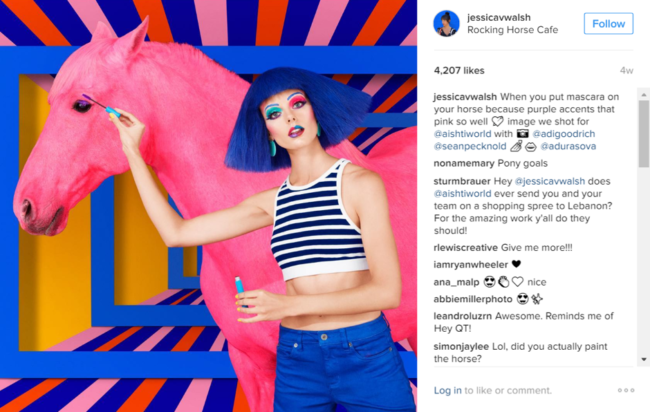Viewport: 650px width, 412px height.
Task: Click the comments scrollbar thumb
Action: pos(644,133)
